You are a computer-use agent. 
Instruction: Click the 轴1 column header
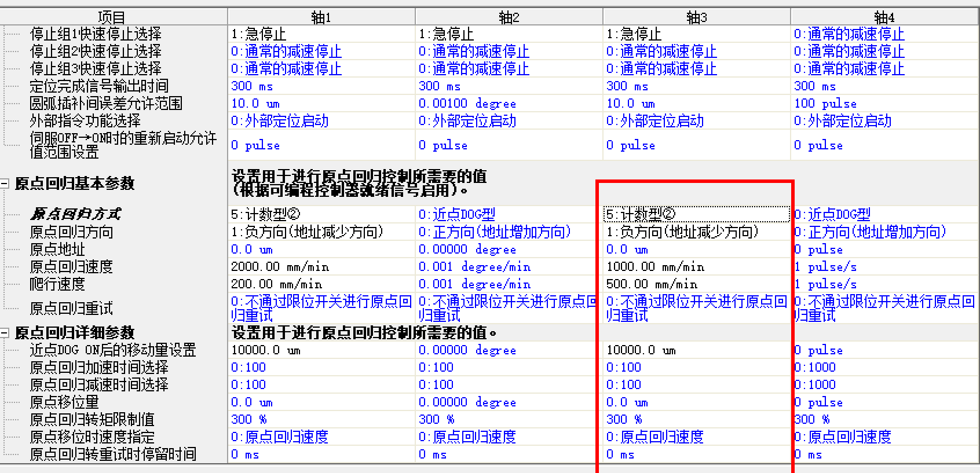pyautogui.click(x=321, y=17)
